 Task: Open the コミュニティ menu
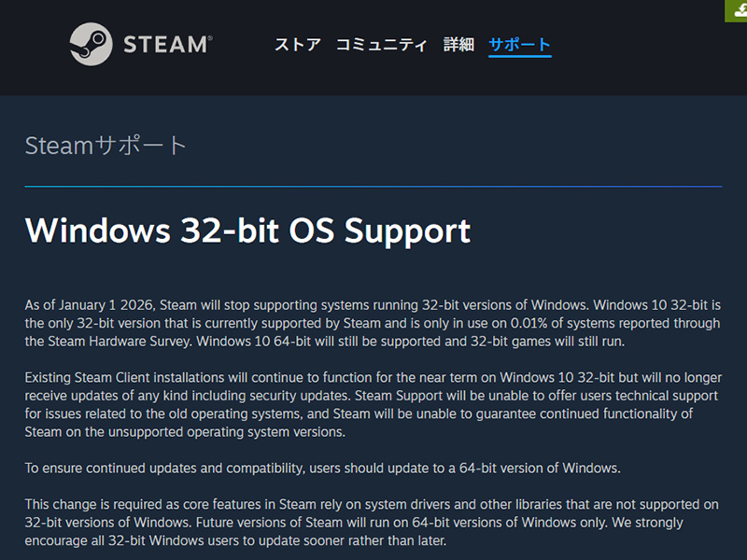(x=381, y=44)
